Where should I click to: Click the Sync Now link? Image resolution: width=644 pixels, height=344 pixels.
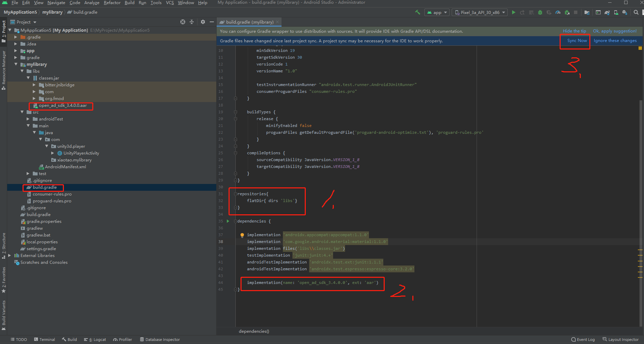[x=577, y=41]
